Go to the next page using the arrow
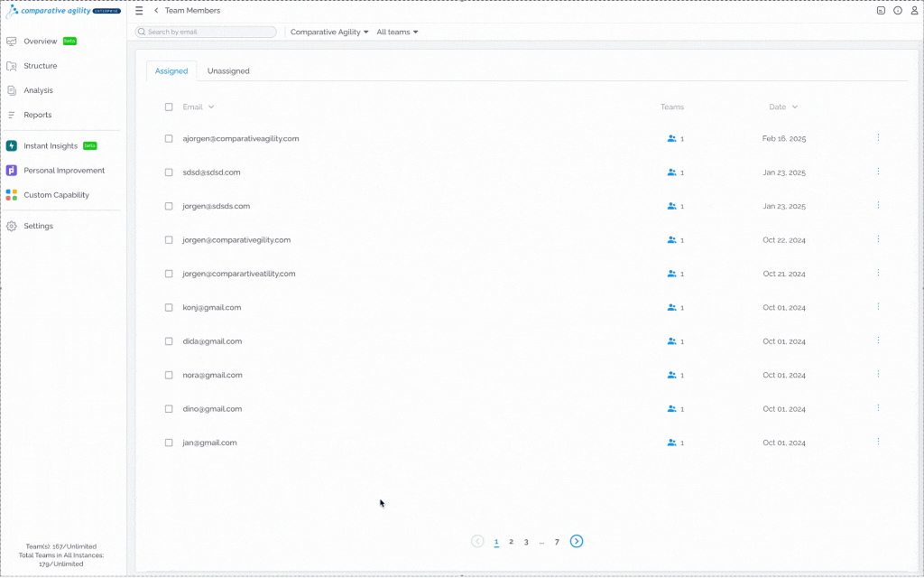 577,541
